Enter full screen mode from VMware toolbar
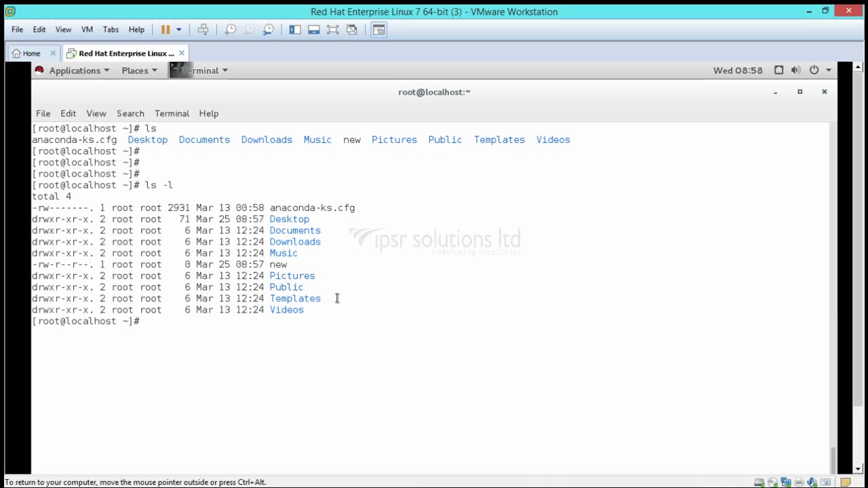 coord(333,29)
